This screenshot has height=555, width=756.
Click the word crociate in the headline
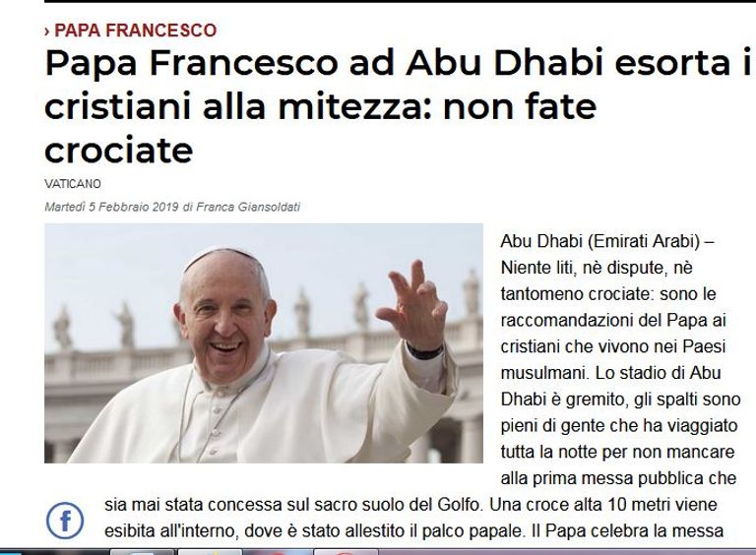click(118, 150)
